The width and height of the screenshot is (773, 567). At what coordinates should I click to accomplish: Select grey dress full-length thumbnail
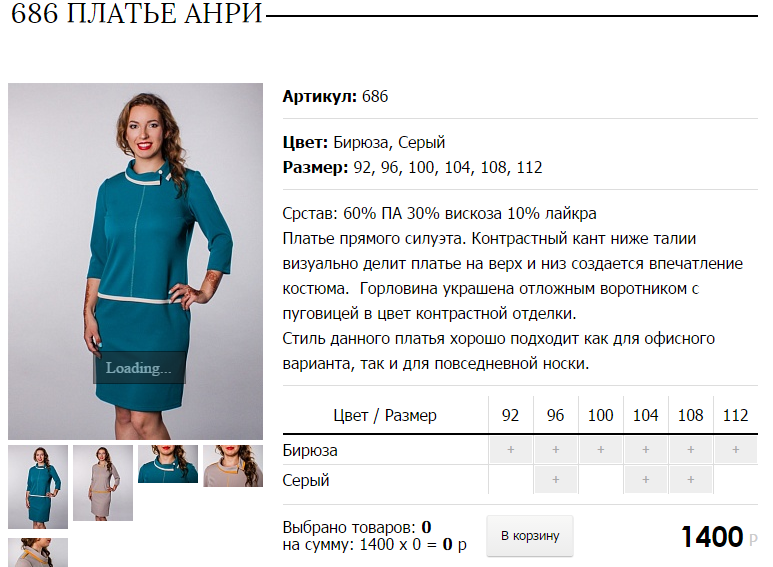coord(103,483)
